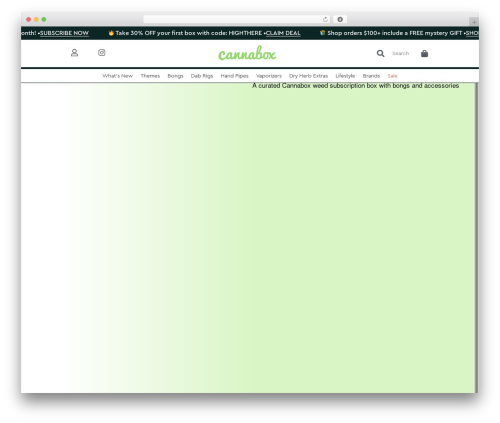
Task: Click the Cannabox logo
Action: [x=247, y=53]
